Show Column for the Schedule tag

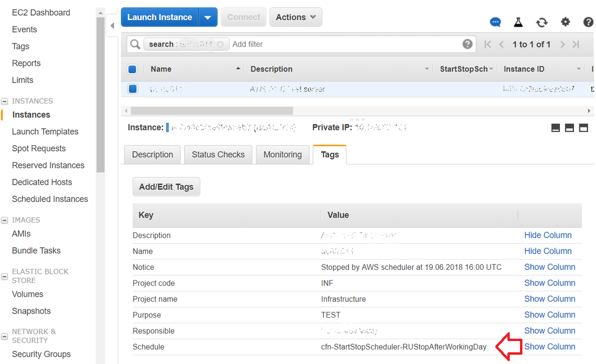550,347
